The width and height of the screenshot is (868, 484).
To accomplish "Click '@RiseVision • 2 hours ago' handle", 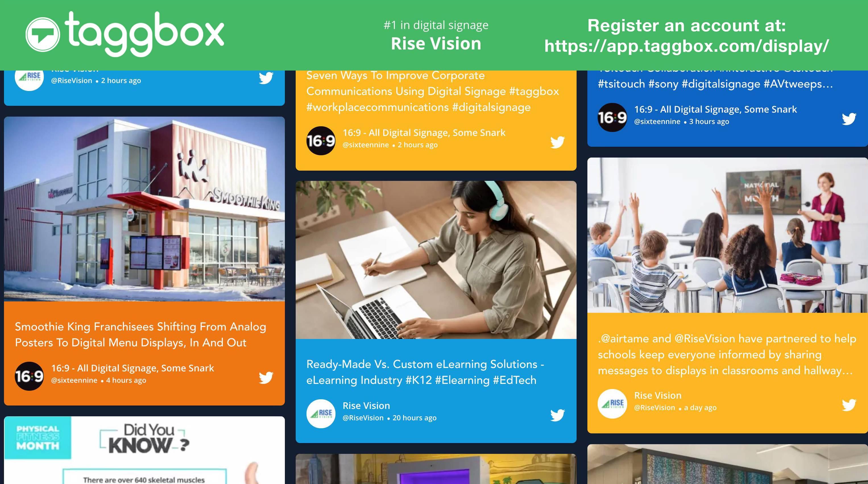I will (x=96, y=80).
